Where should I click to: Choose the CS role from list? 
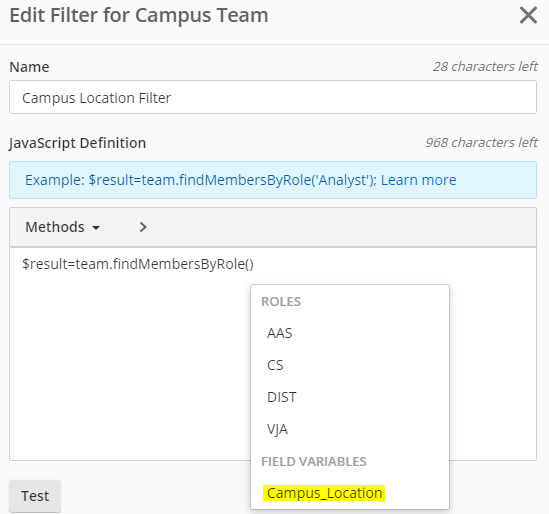tap(275, 365)
